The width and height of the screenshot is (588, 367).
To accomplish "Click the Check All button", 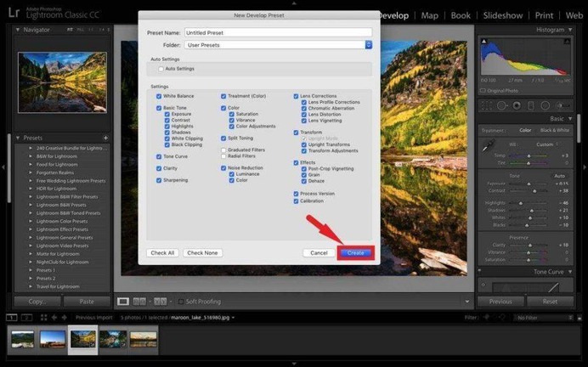I will 162,253.
